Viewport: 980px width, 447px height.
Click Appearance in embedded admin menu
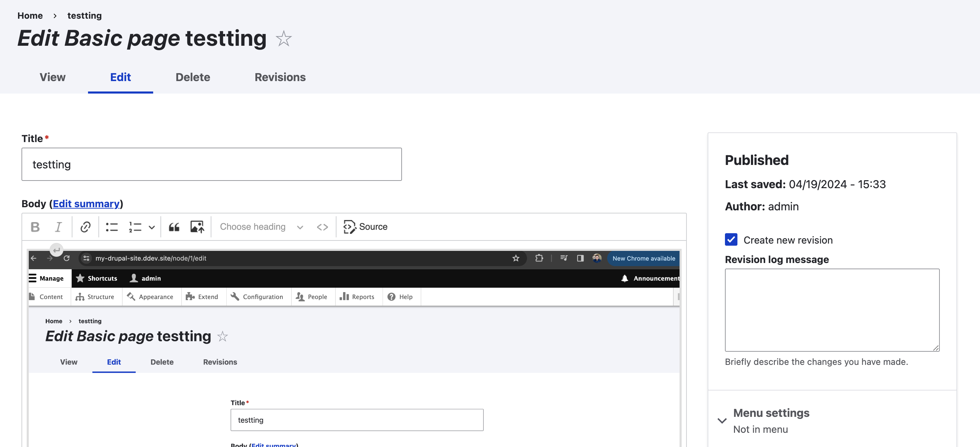[x=150, y=297]
